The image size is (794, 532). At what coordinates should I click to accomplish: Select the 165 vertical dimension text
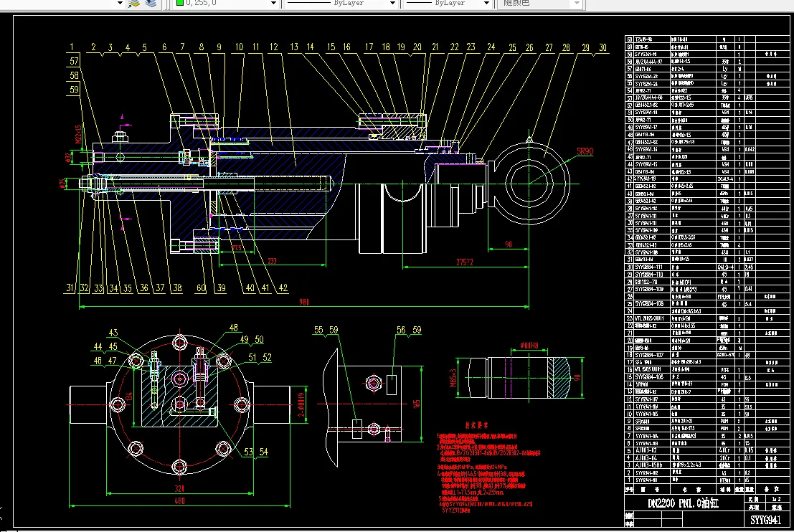point(416,404)
